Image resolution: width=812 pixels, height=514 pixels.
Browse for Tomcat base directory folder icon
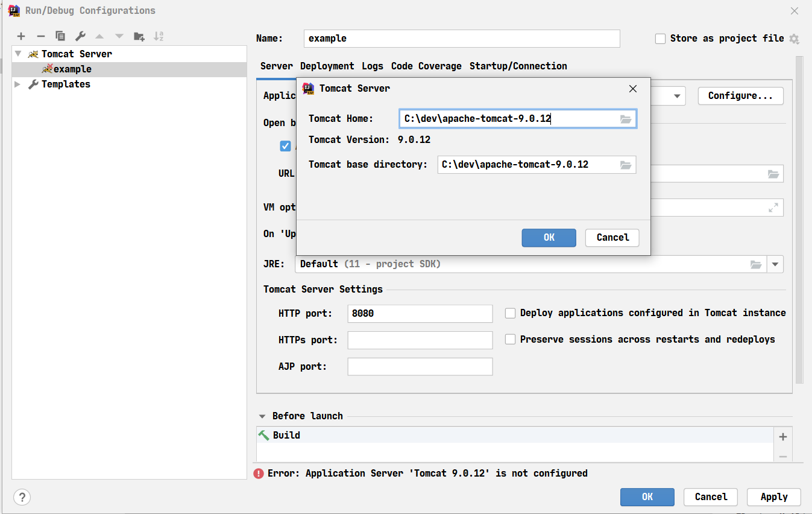point(626,165)
